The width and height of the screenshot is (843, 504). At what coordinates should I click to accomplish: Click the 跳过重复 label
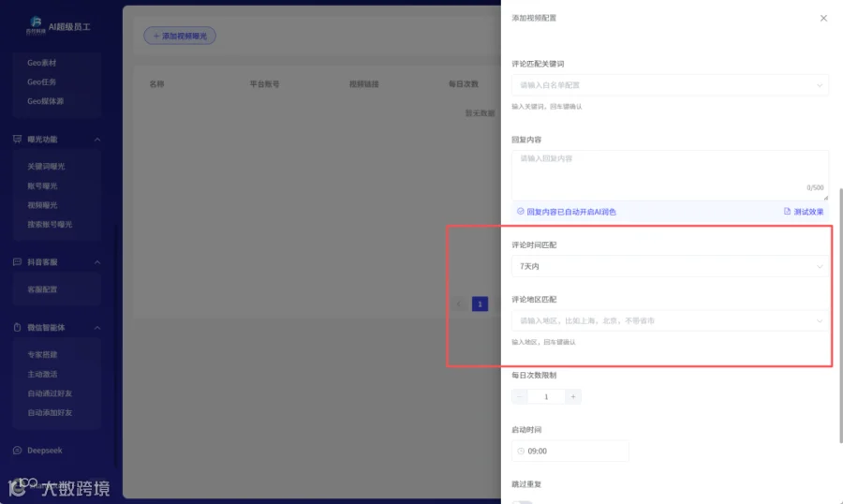click(x=526, y=484)
